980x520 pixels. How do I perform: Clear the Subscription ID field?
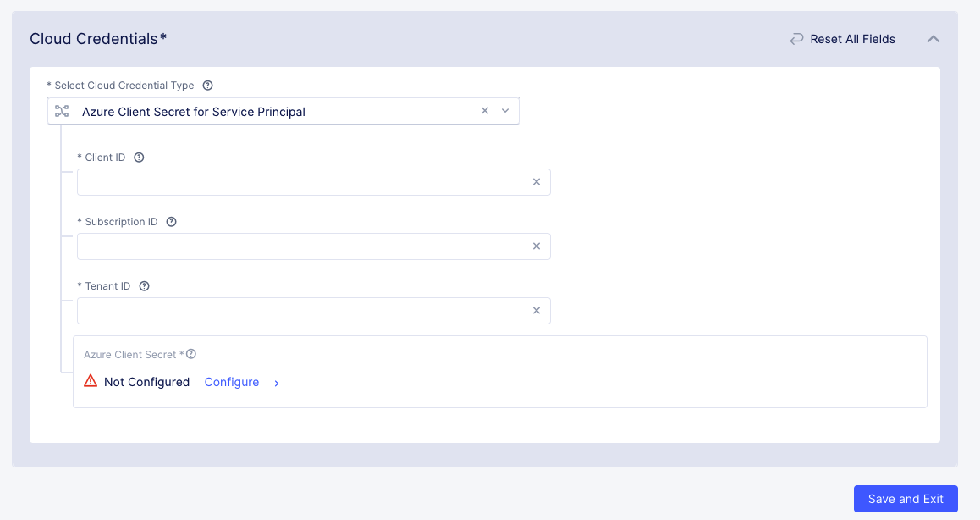click(x=537, y=246)
